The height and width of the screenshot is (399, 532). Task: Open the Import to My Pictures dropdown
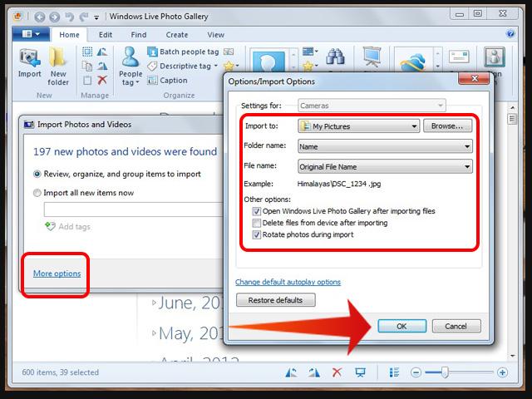point(358,126)
